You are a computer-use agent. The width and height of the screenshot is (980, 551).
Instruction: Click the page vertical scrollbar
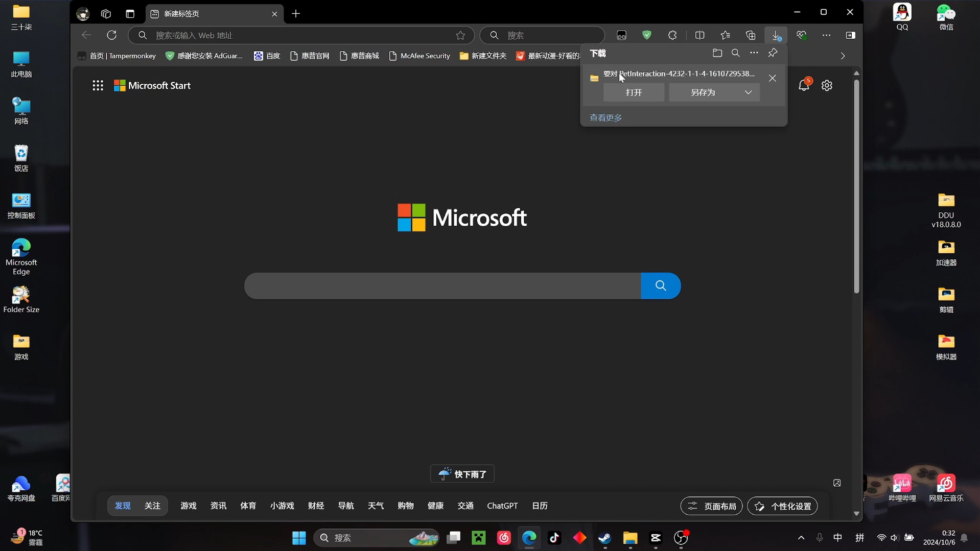click(x=856, y=186)
